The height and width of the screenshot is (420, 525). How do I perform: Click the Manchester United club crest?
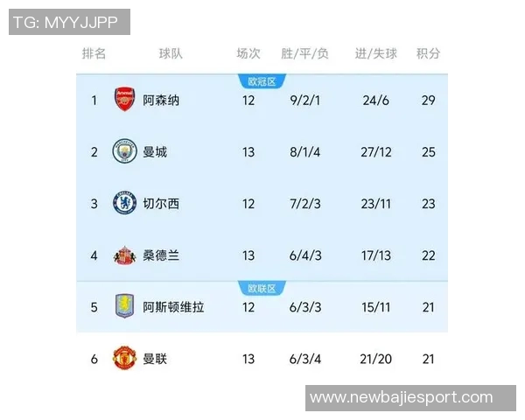click(x=124, y=358)
